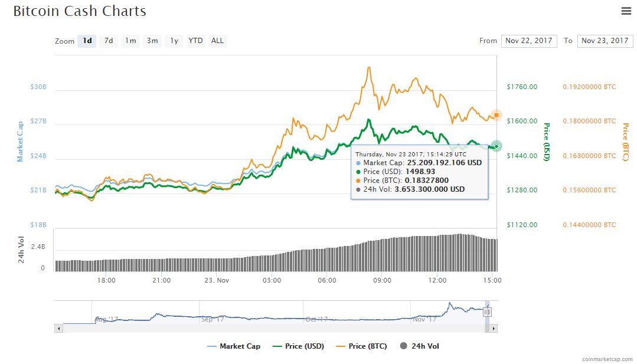Set zoom range to 1m
This screenshot has width=637, height=364.
click(130, 41)
